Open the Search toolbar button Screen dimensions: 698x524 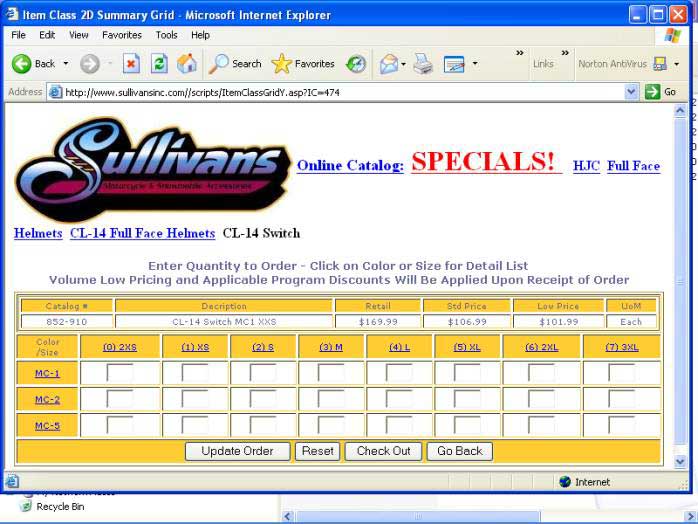pos(235,64)
